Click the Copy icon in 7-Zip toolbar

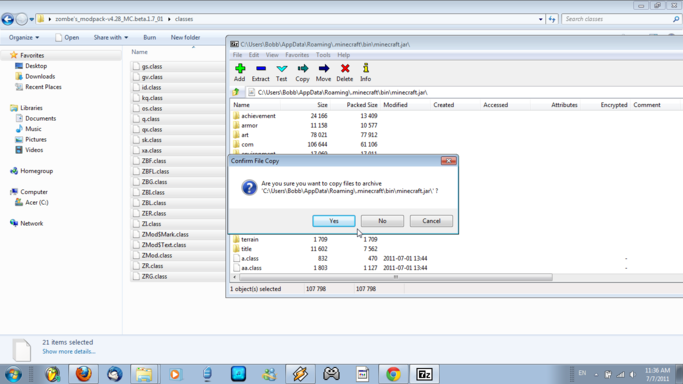(302, 72)
